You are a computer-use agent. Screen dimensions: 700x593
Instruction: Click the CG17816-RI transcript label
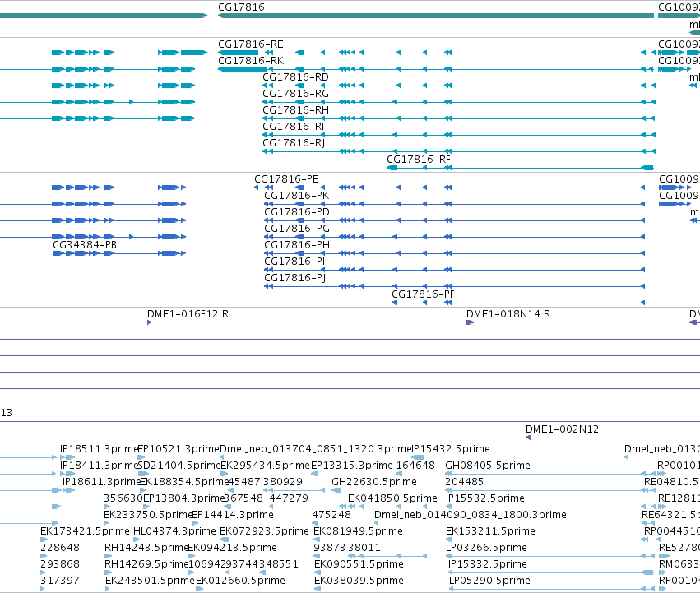tap(294, 127)
